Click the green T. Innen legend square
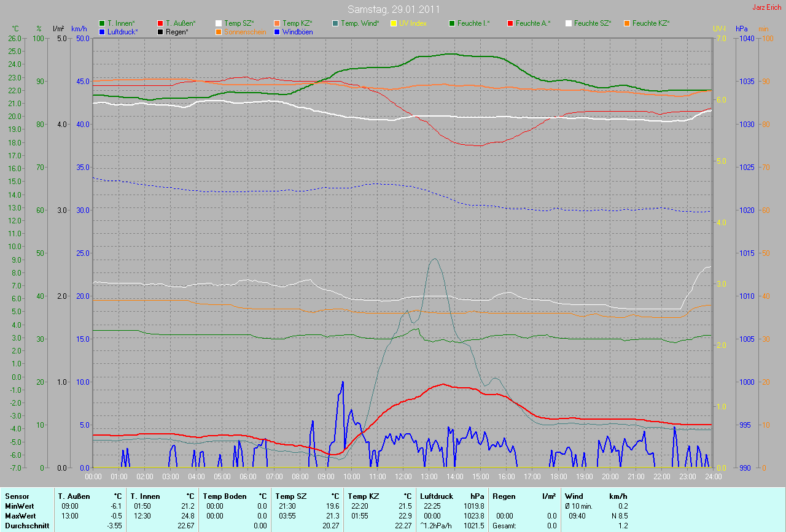Viewport: 786px width, 532px height. (x=103, y=23)
